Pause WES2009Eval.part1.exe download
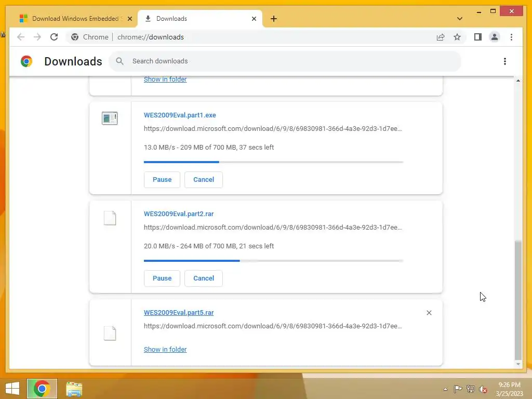Screen dimensions: 532x399 (x=162, y=179)
